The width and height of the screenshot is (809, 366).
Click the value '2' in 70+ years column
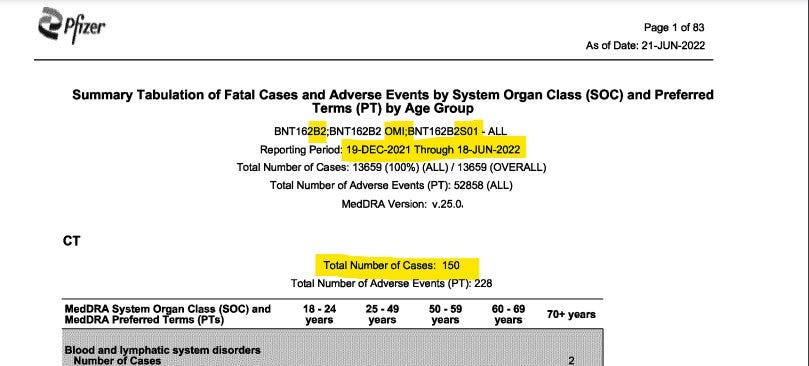[571, 361]
